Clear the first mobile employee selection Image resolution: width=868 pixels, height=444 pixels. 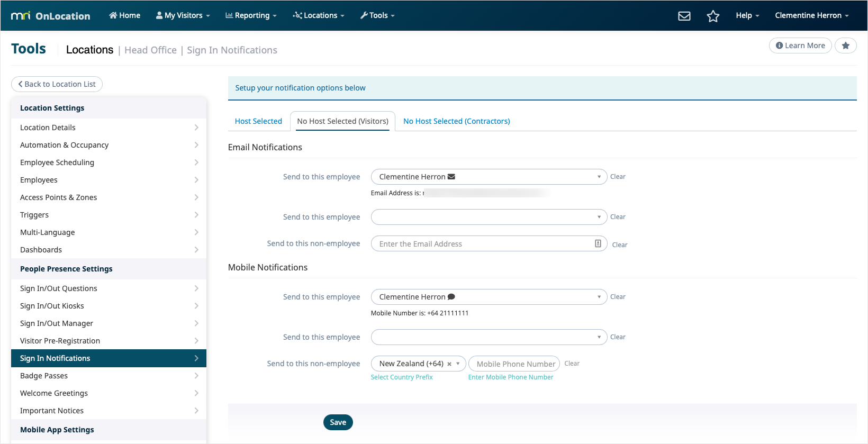pos(618,297)
